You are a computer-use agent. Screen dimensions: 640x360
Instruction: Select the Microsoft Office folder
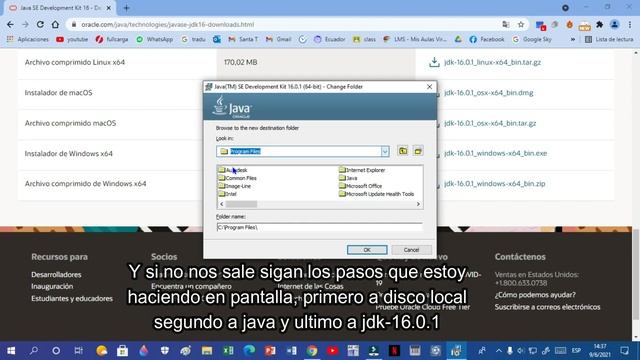360,186
